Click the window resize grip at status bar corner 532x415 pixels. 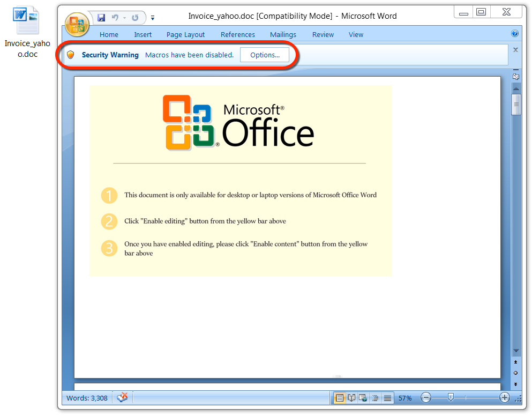(518, 399)
